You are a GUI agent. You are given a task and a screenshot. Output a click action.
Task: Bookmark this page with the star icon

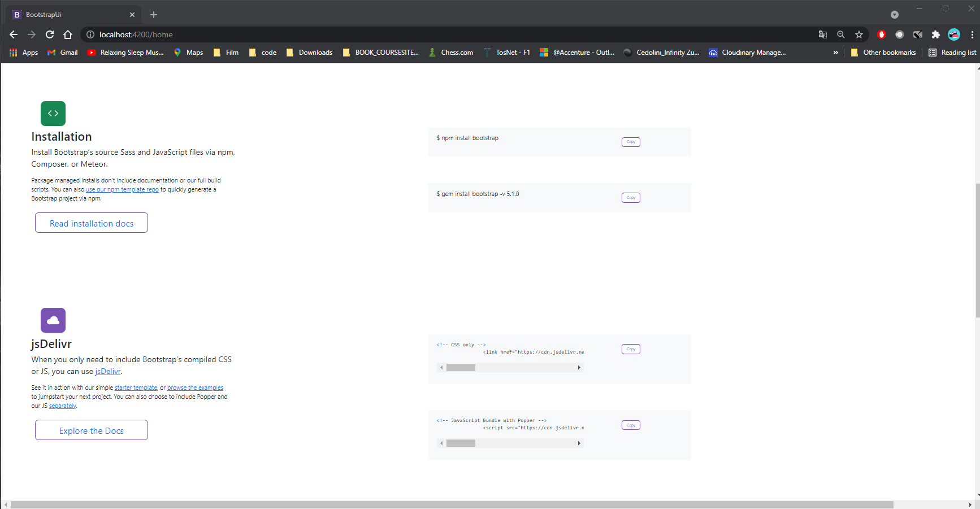click(x=859, y=34)
